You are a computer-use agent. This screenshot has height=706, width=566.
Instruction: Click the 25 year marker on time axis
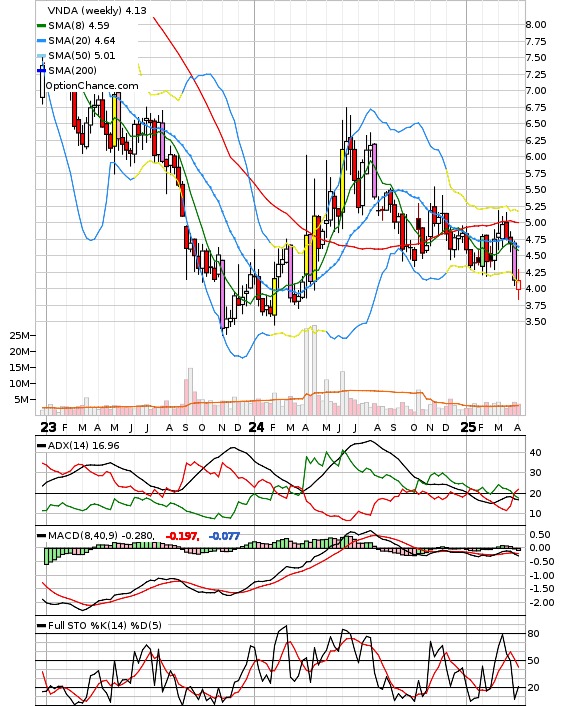468,427
